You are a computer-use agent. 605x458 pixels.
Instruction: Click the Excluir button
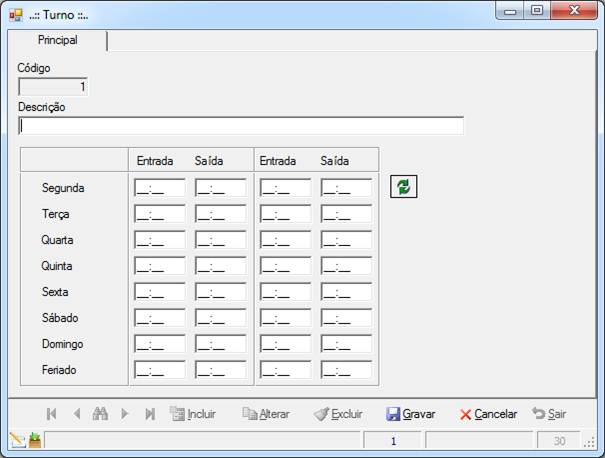pos(338,414)
